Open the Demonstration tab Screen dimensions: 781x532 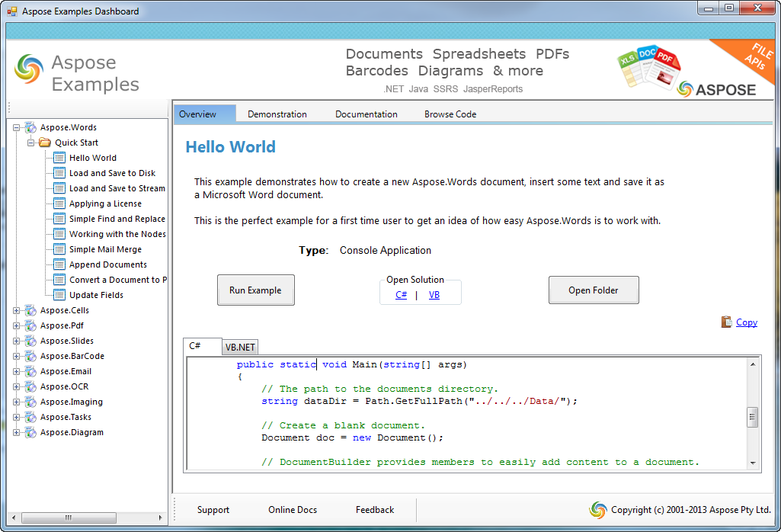click(277, 114)
